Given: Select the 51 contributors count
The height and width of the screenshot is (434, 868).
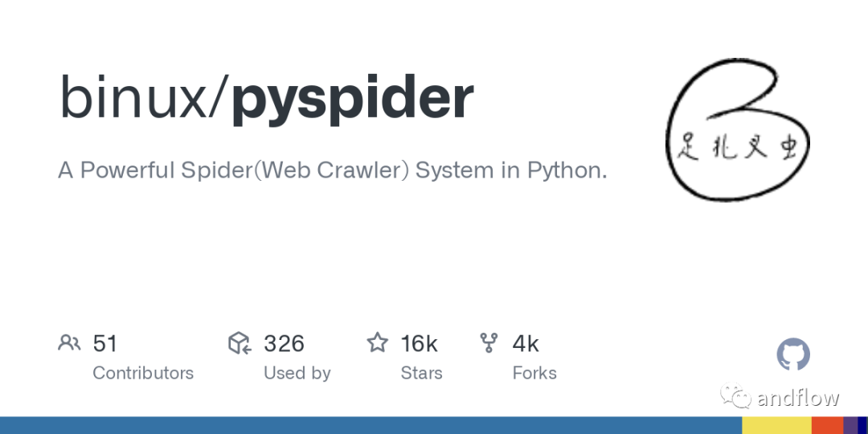Looking at the screenshot, I should pyautogui.click(x=104, y=344).
